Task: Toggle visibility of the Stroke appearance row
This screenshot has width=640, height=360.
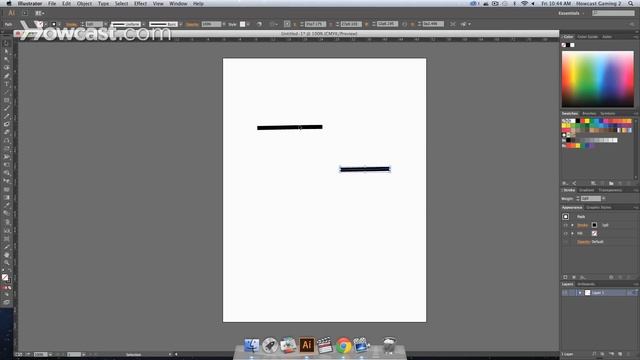Action: click(x=565, y=225)
